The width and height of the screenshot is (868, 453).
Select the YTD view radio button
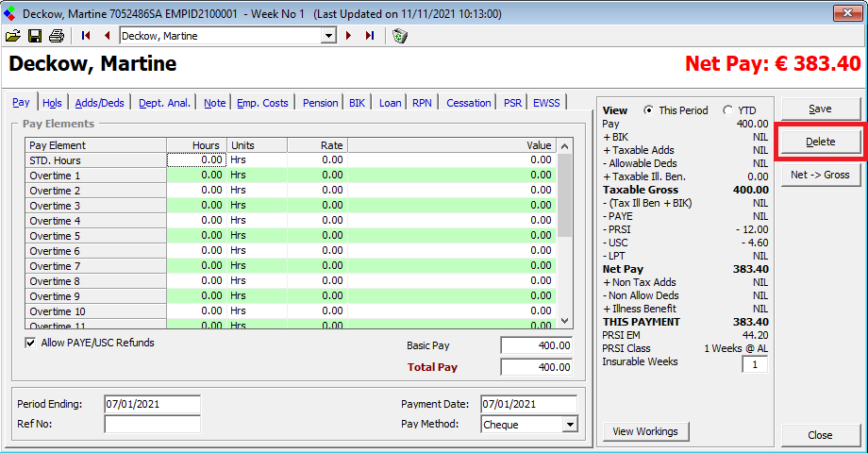pos(727,110)
